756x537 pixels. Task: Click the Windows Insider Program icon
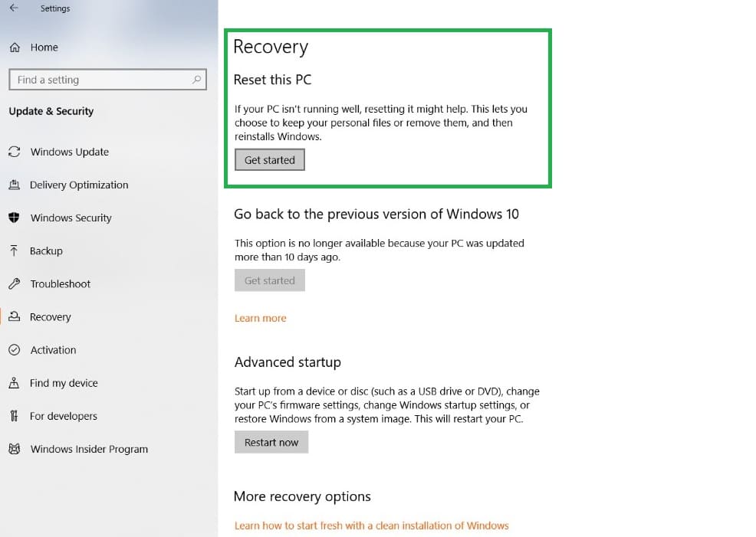15,449
